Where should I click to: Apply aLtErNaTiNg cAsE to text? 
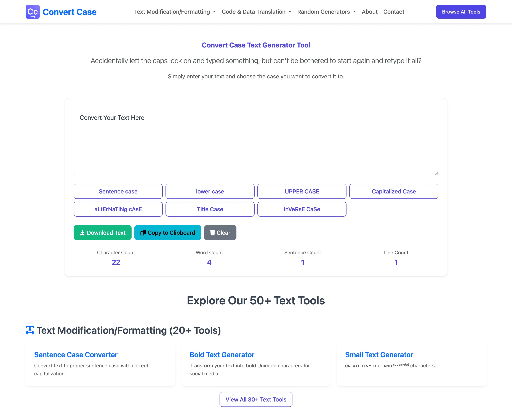(118, 209)
